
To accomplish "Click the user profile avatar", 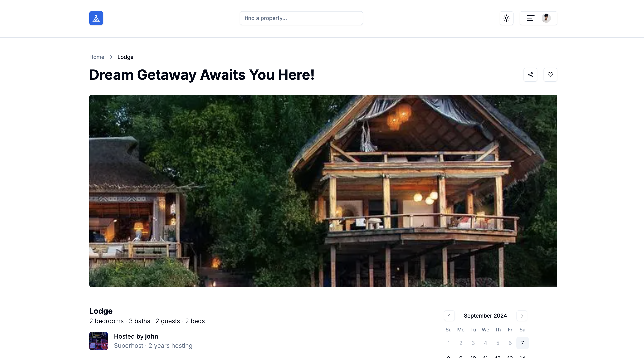I will [x=546, y=18].
